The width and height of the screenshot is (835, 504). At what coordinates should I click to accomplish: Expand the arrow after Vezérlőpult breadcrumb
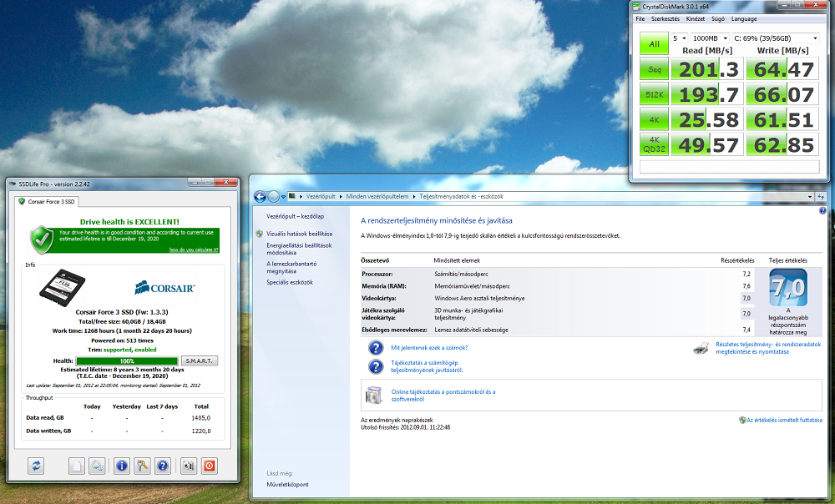click(x=341, y=197)
